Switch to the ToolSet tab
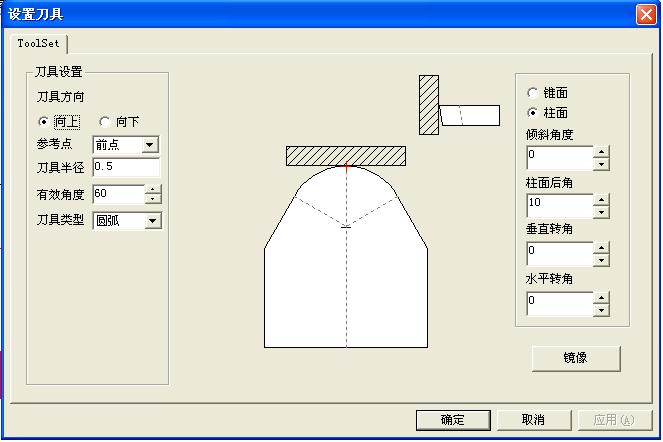Image resolution: width=663 pixels, height=442 pixels. tap(38, 43)
